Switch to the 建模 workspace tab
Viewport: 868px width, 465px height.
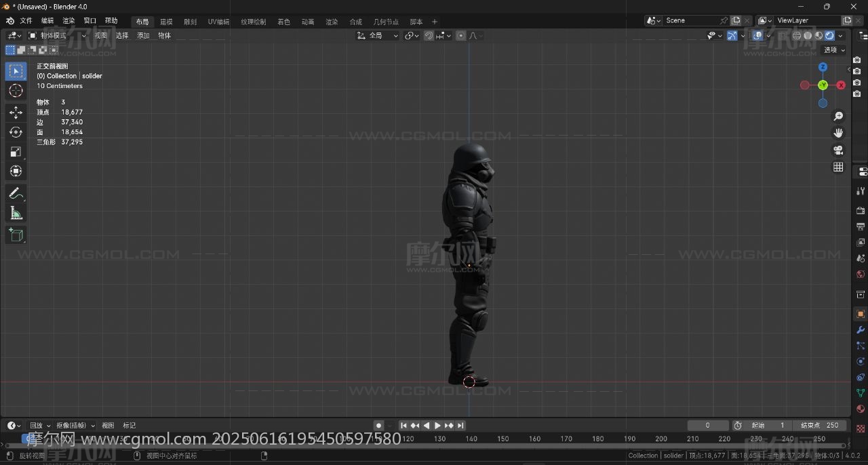(166, 22)
